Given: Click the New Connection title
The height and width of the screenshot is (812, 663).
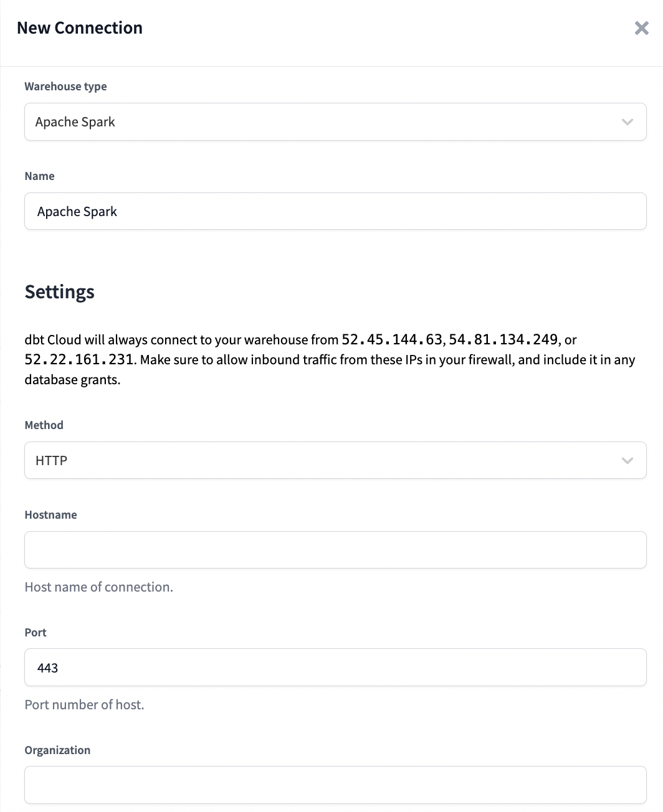Looking at the screenshot, I should (80, 27).
